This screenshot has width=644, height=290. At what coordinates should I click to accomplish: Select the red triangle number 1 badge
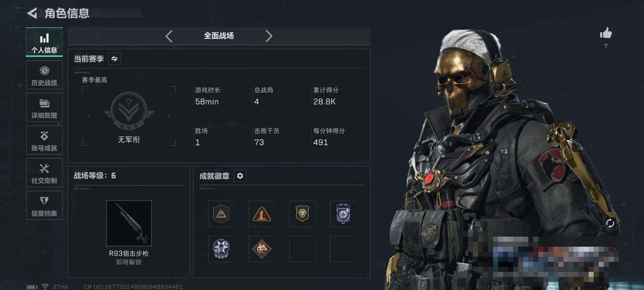pyautogui.click(x=262, y=214)
